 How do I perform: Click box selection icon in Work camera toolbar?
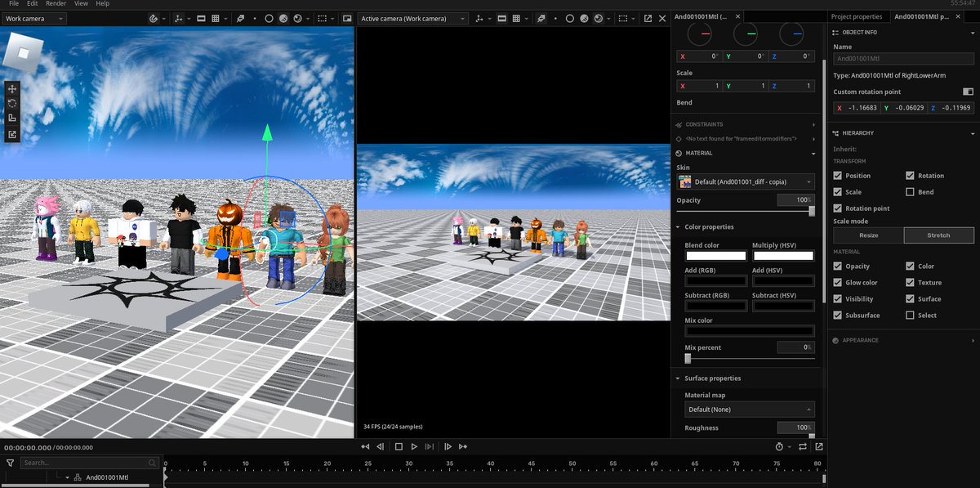(x=323, y=18)
